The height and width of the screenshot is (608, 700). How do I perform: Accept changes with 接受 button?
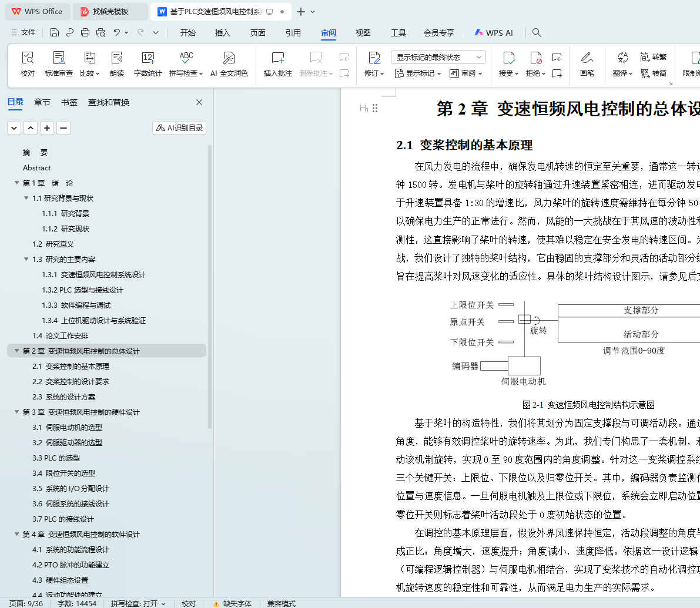pos(508,64)
